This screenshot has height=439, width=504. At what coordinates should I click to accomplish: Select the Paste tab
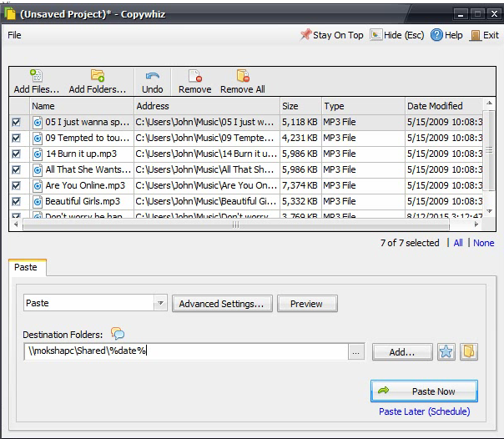26,267
